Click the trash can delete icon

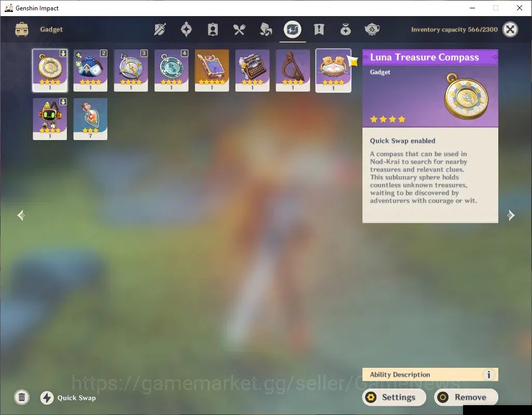(22, 397)
